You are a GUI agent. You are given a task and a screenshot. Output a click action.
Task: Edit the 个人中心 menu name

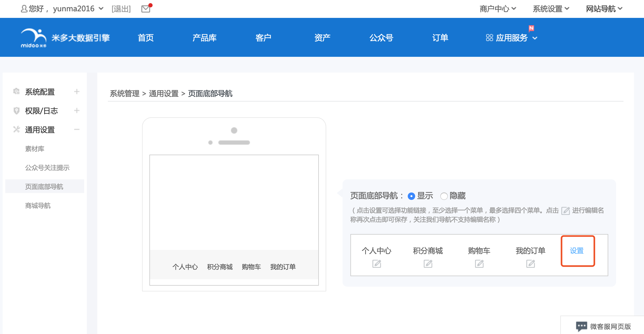click(x=376, y=264)
